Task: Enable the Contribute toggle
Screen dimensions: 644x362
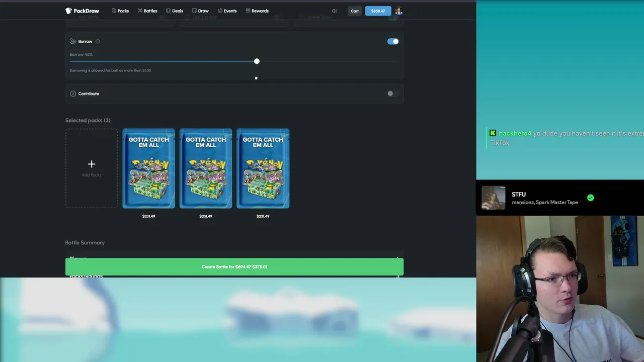Action: point(393,94)
